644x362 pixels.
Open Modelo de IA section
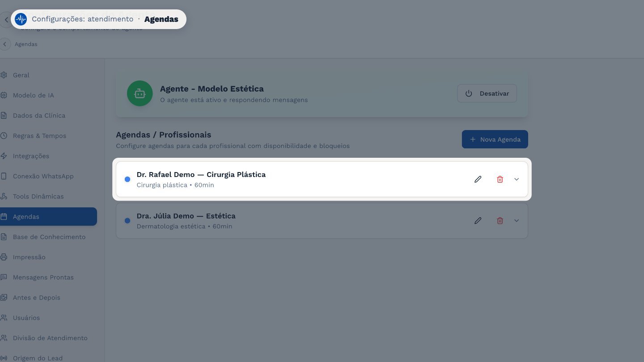click(48, 95)
